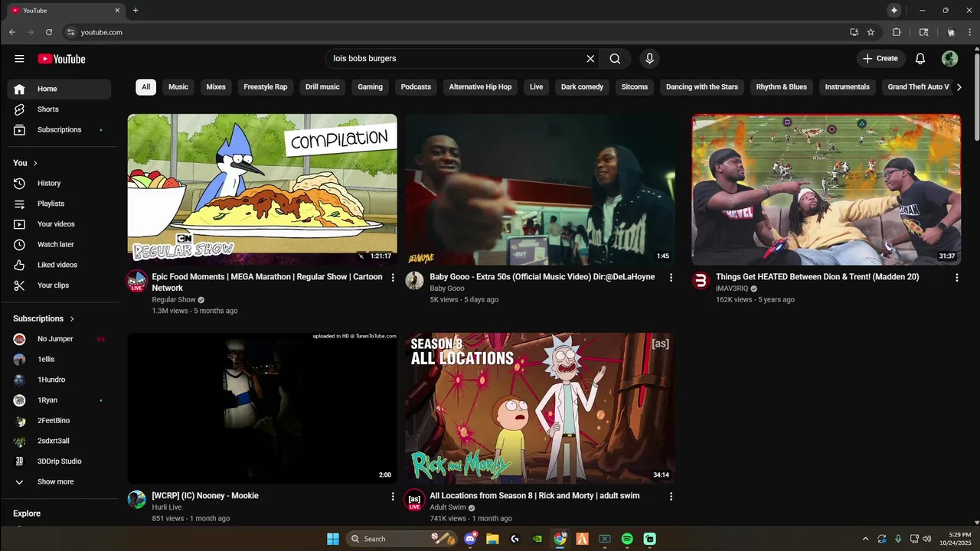Open Chrome extensions puzzle icon
The height and width of the screenshot is (551, 980).
tap(897, 32)
